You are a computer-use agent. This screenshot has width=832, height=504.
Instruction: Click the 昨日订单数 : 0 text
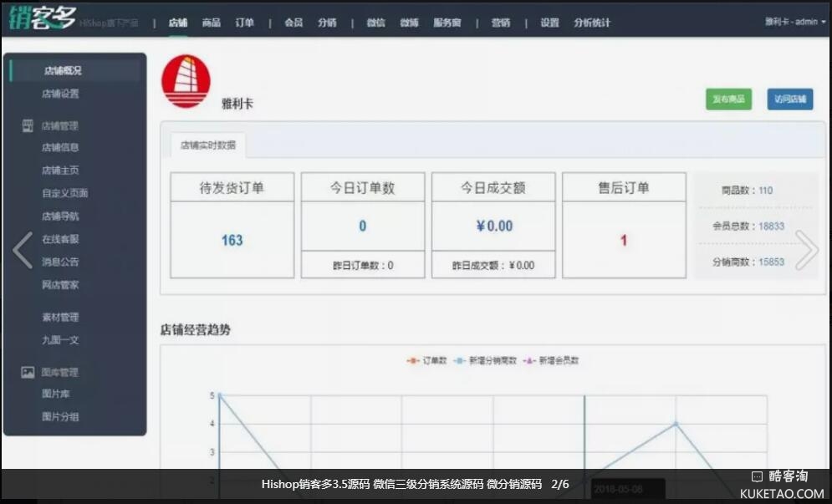(x=363, y=265)
